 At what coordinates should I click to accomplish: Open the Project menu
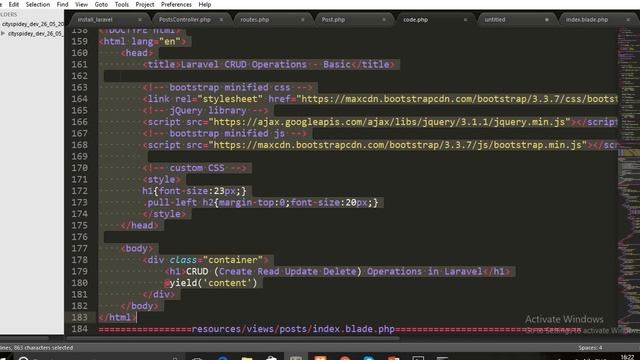145,4
